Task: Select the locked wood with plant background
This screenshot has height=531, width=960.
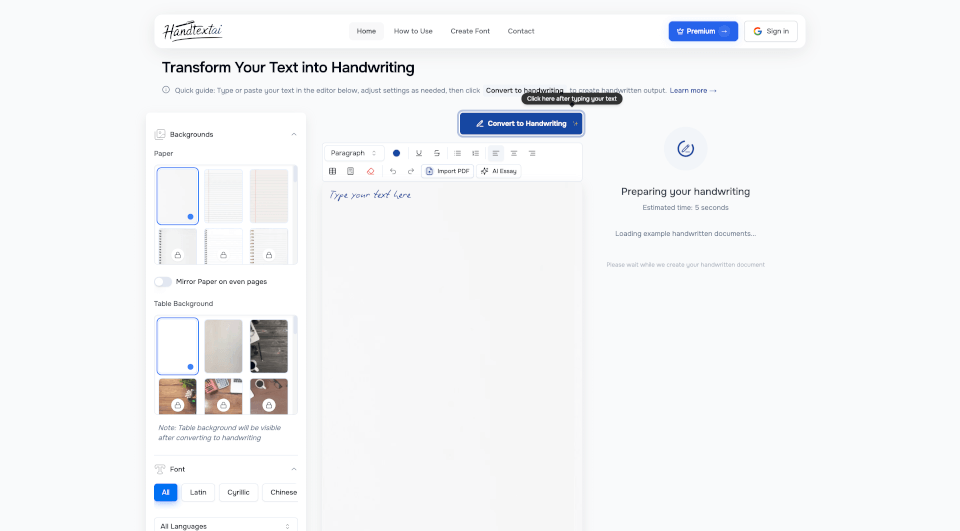Action: [x=178, y=396]
